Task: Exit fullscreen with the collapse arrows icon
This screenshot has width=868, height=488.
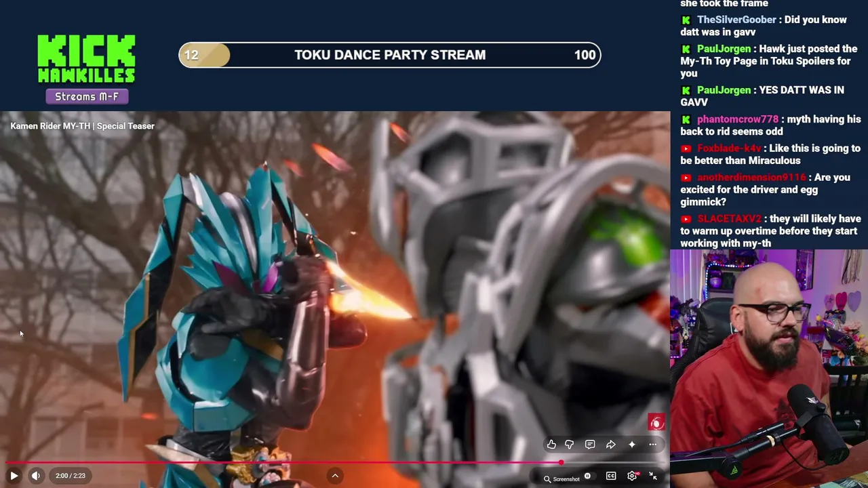Action: tap(653, 476)
